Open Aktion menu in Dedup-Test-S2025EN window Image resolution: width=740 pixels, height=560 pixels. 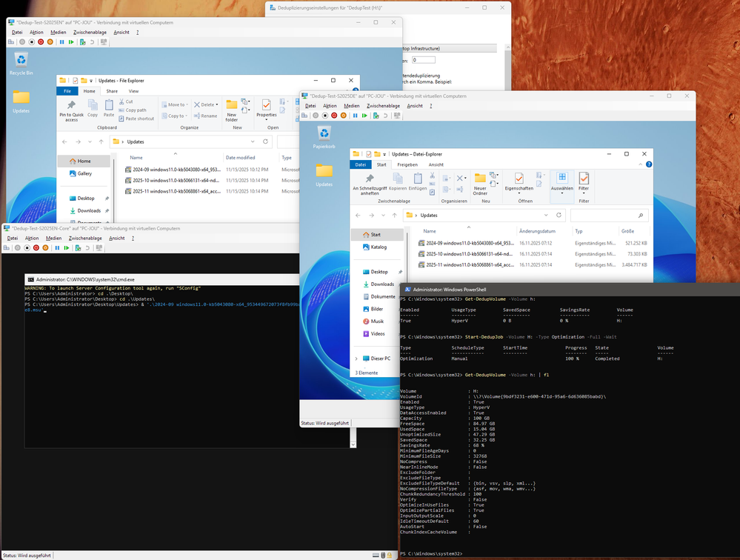tap(36, 32)
